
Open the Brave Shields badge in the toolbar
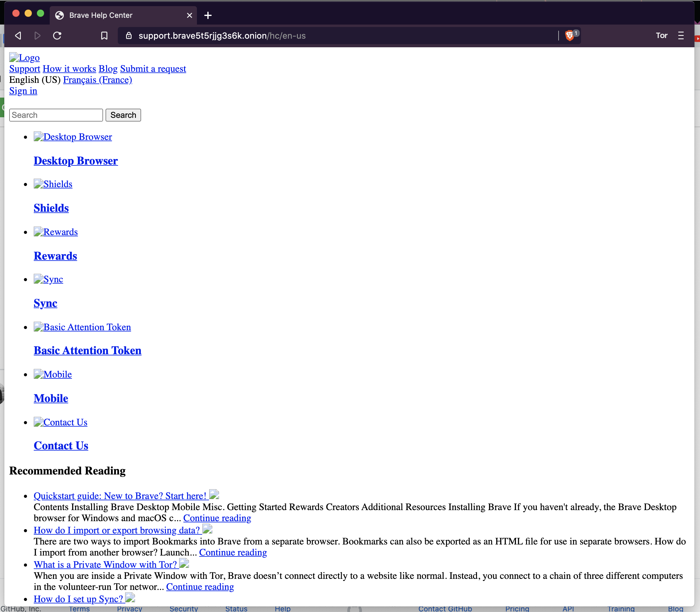570,35
